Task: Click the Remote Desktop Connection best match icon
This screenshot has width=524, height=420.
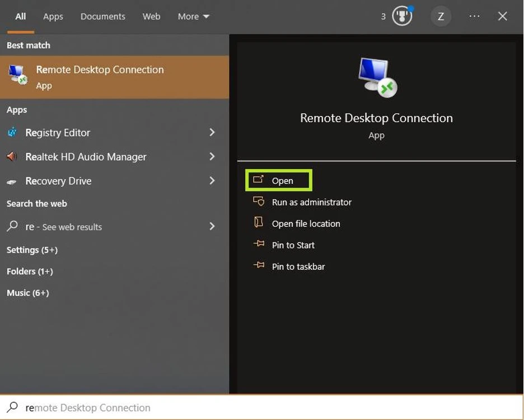Action: [x=18, y=74]
